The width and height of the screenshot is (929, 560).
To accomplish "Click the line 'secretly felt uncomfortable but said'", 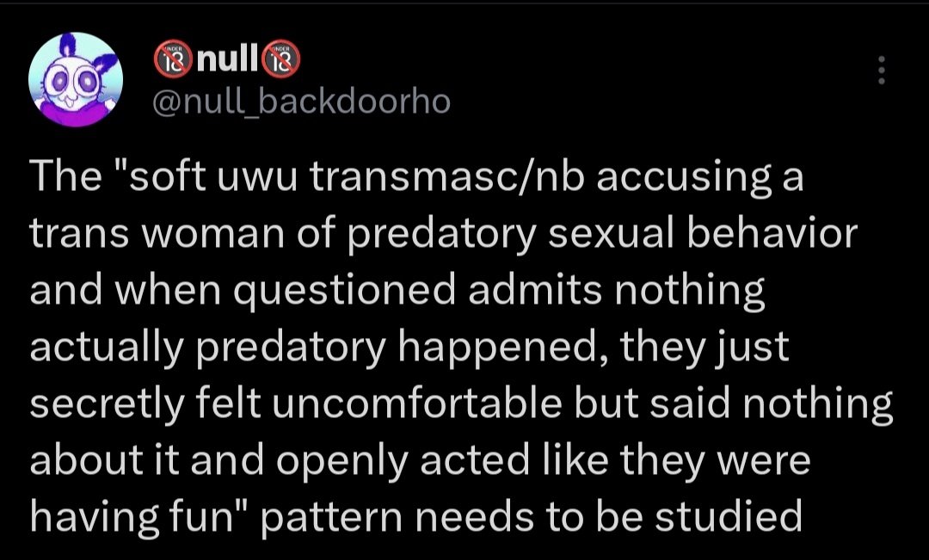I will [461, 404].
